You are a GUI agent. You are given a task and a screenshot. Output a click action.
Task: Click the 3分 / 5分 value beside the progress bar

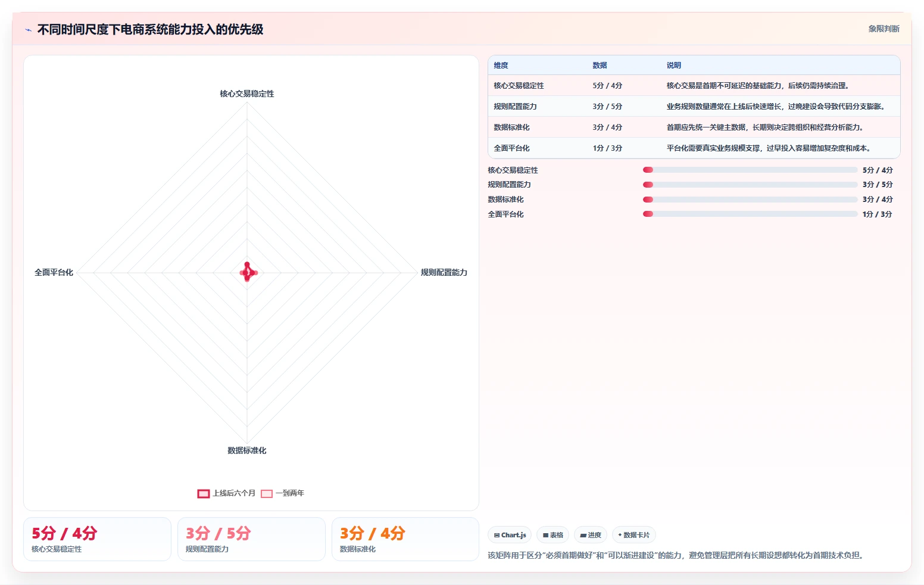(878, 185)
